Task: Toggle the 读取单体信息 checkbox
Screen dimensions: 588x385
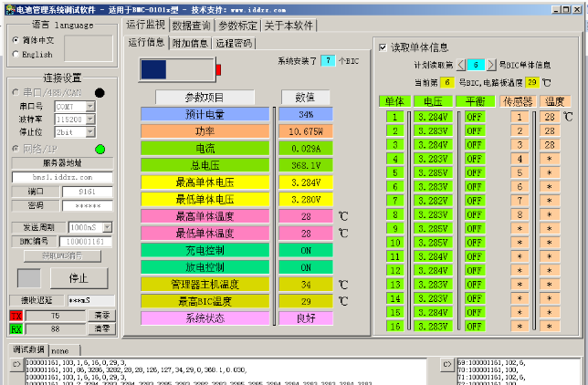Action: 383,47
